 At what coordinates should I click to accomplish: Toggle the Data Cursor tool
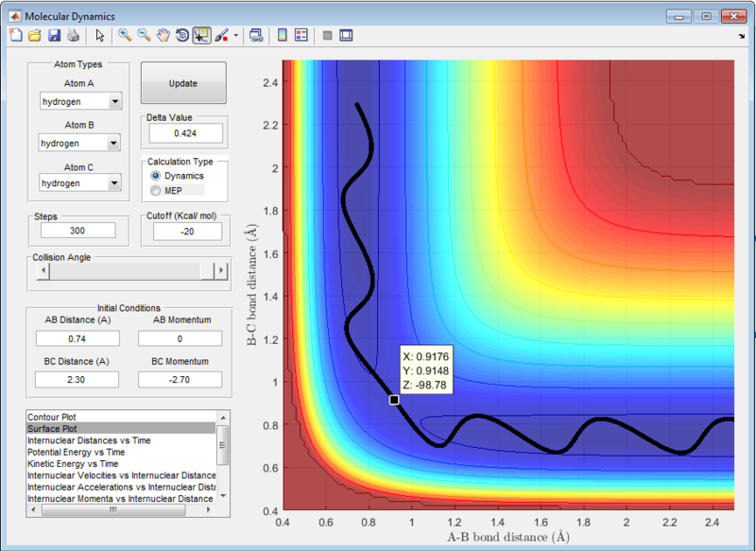coord(201,36)
